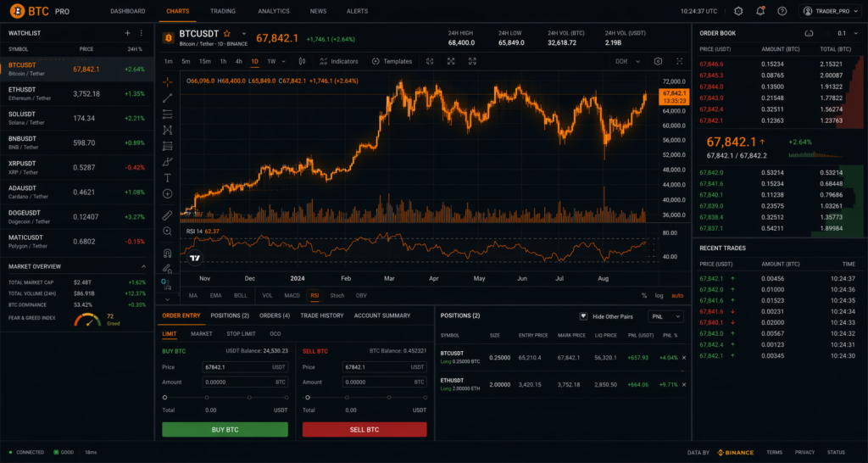Collapse the Market Overview section
Image resolution: width=868 pixels, height=463 pixels.
click(144, 266)
